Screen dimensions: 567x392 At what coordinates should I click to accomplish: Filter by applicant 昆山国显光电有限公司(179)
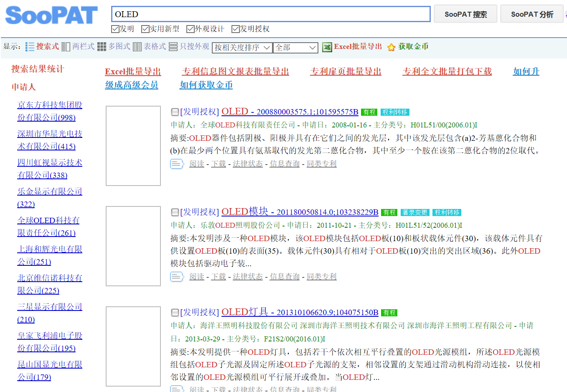50,371
